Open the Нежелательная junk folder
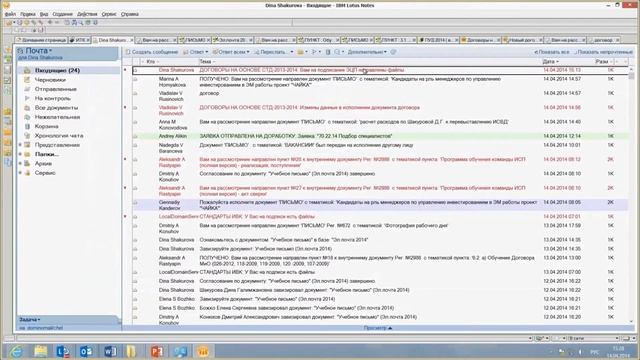Viewport: 640px width, 360px height. point(57,117)
